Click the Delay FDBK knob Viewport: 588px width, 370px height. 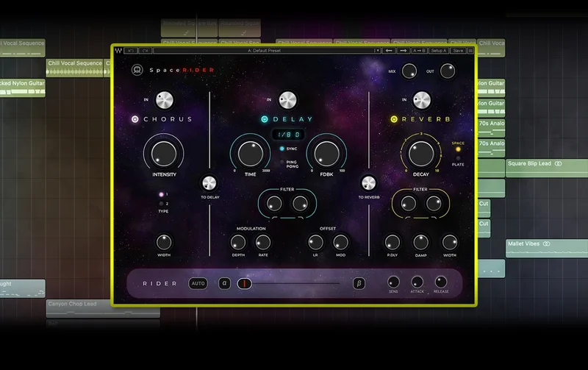pyautogui.click(x=326, y=154)
